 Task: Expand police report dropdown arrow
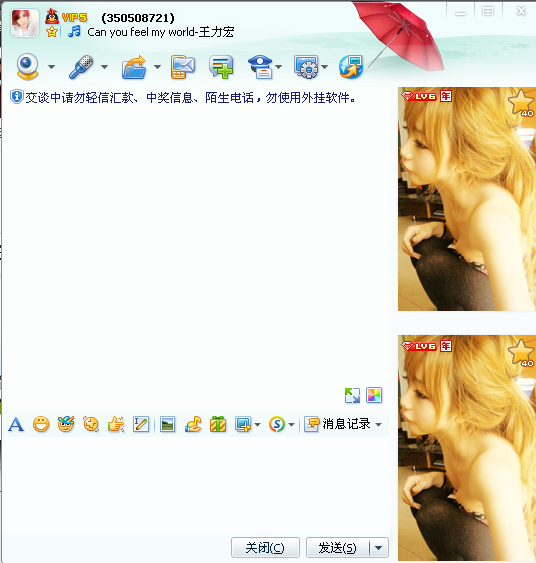click(279, 67)
